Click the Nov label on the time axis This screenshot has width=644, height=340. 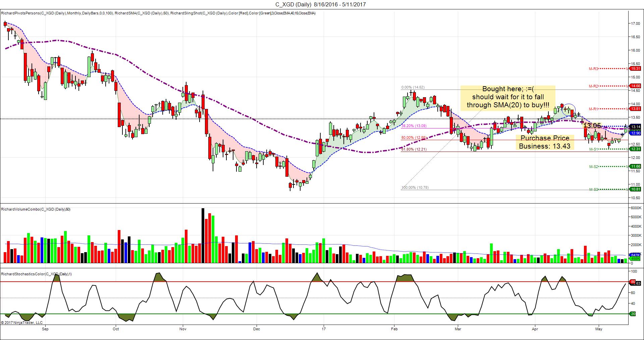pyautogui.click(x=183, y=329)
